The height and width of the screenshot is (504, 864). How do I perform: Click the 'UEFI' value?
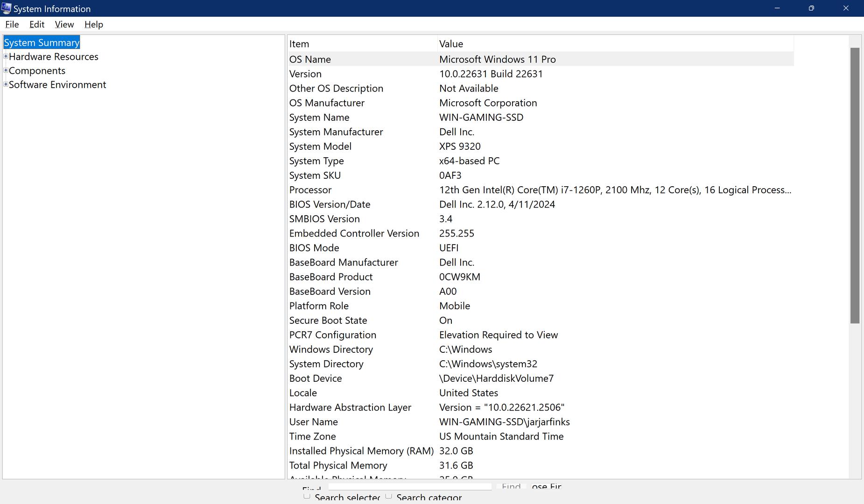pos(449,247)
